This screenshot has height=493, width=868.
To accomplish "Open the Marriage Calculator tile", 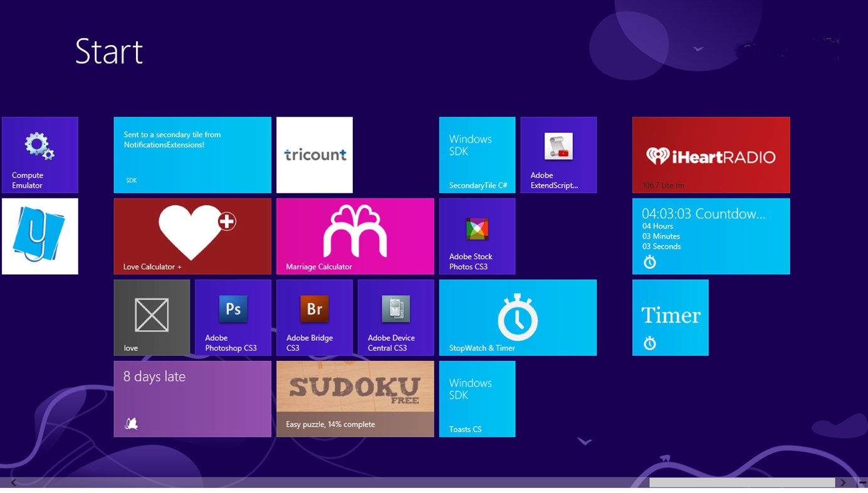I will pyautogui.click(x=355, y=236).
